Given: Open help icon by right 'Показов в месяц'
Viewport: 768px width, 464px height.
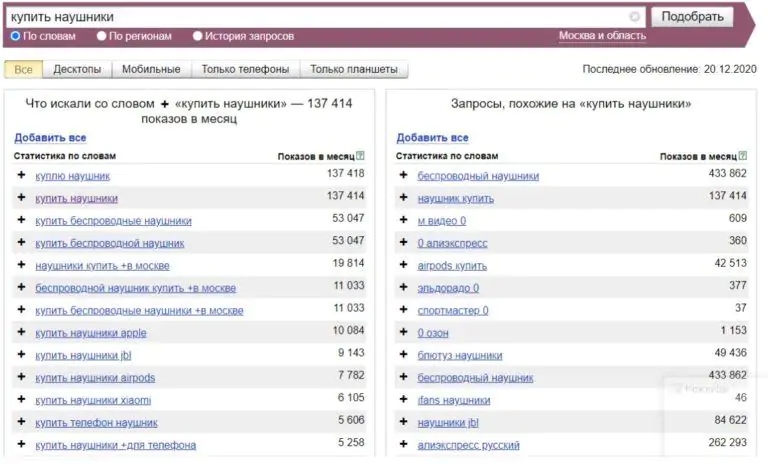Looking at the screenshot, I should [x=743, y=156].
